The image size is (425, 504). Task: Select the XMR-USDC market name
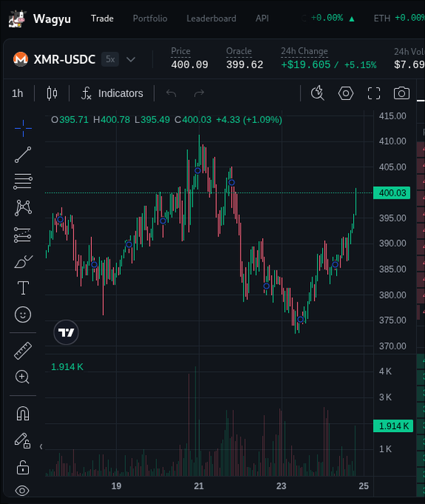pos(64,59)
